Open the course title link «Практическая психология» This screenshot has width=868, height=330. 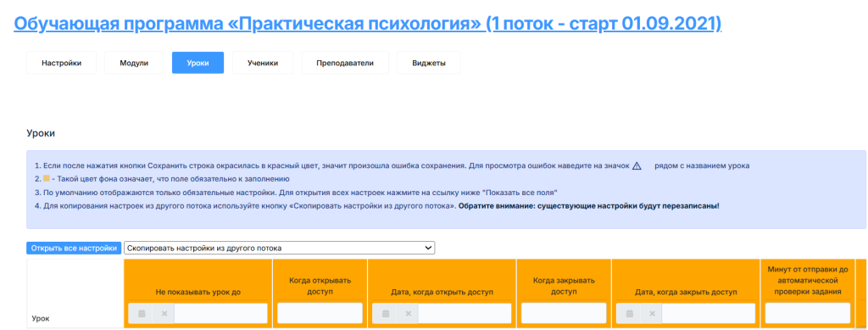(x=367, y=25)
